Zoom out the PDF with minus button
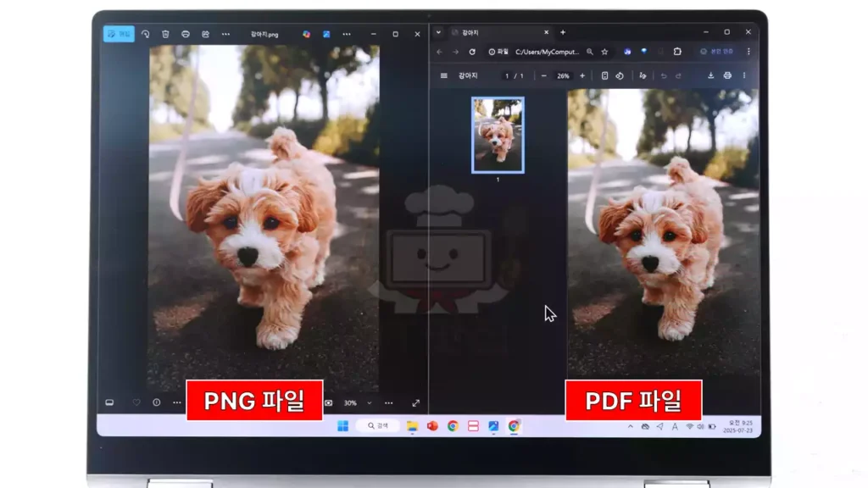868x488 pixels. 543,75
